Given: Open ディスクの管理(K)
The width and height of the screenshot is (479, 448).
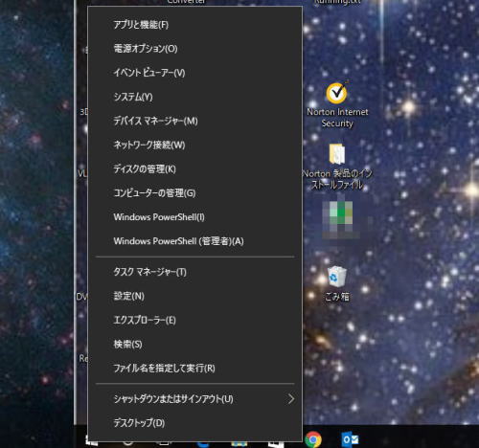Looking at the screenshot, I should click(195, 168).
